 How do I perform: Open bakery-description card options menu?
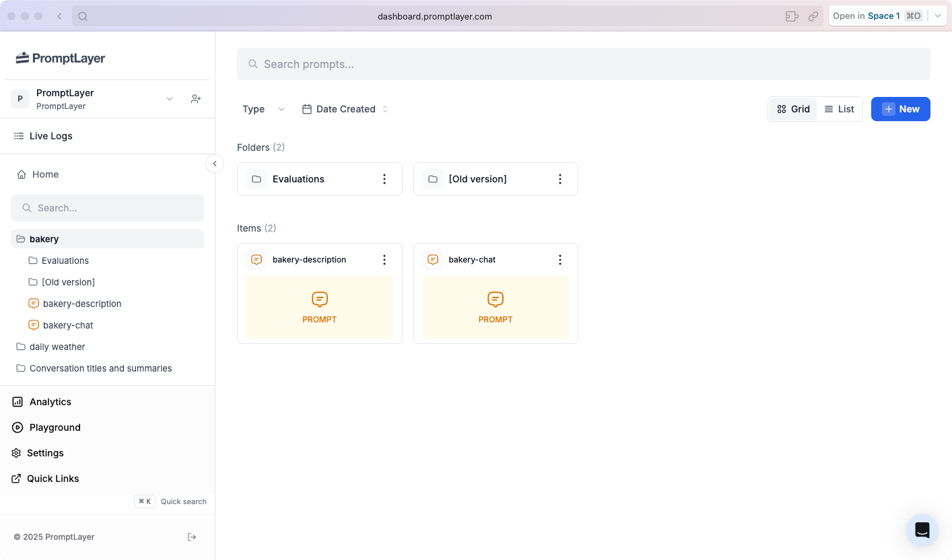[x=384, y=260]
